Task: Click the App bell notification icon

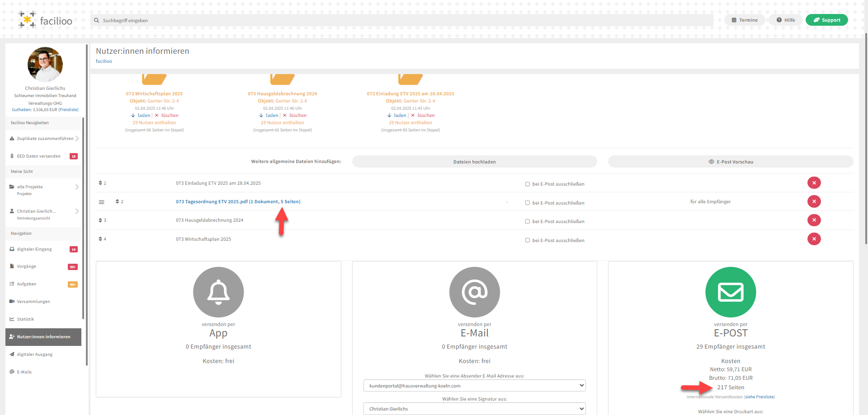Action: point(218,292)
